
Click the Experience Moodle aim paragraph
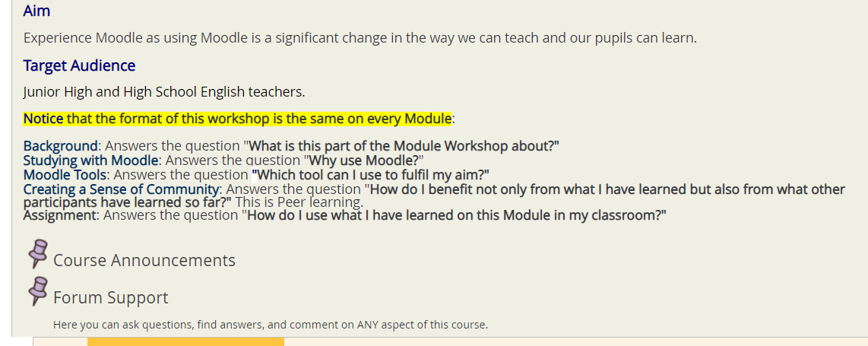click(x=360, y=38)
